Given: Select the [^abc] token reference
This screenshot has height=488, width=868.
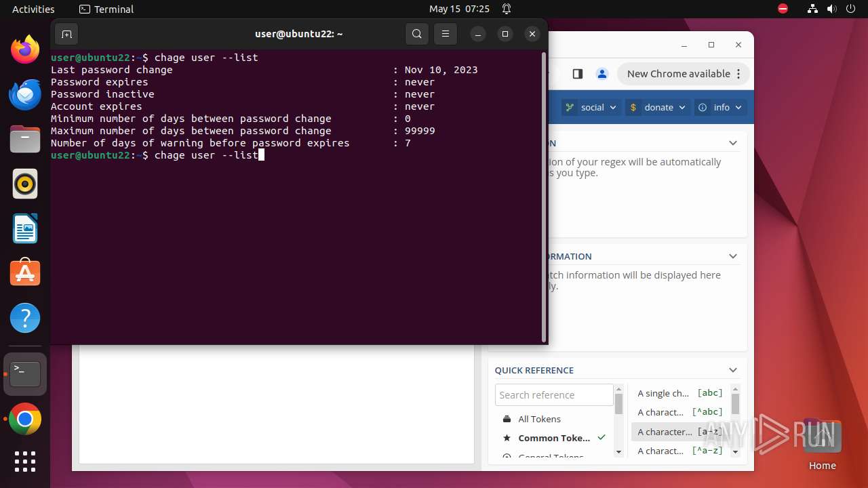Looking at the screenshot, I should 680,412.
